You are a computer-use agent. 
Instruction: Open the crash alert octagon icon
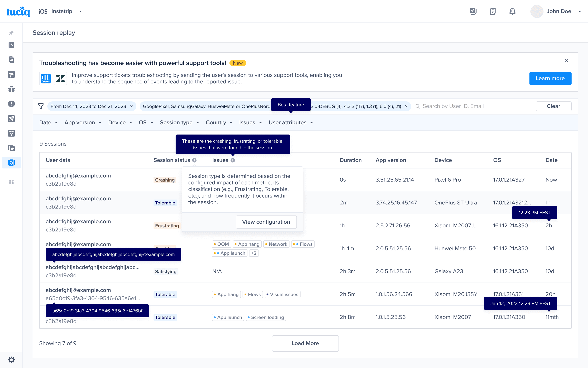click(x=11, y=104)
